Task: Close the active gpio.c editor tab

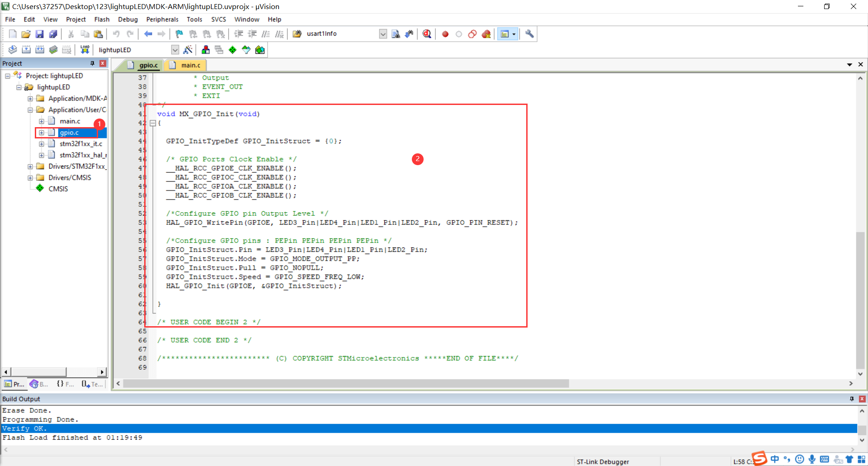Action: click(861, 65)
